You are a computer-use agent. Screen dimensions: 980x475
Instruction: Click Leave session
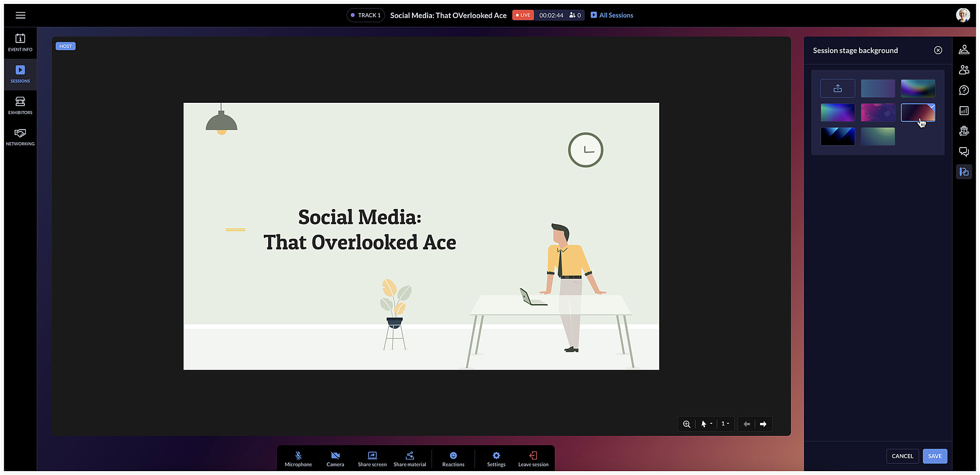(x=533, y=459)
